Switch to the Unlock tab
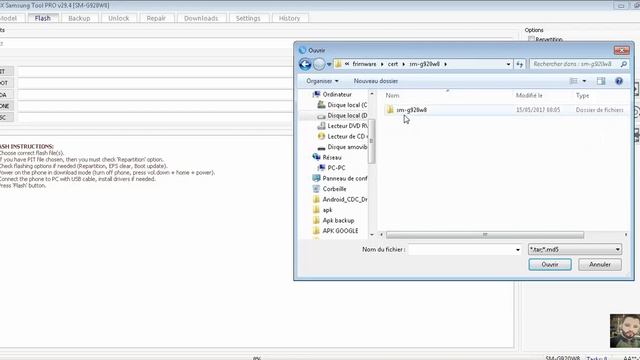 pos(119,18)
